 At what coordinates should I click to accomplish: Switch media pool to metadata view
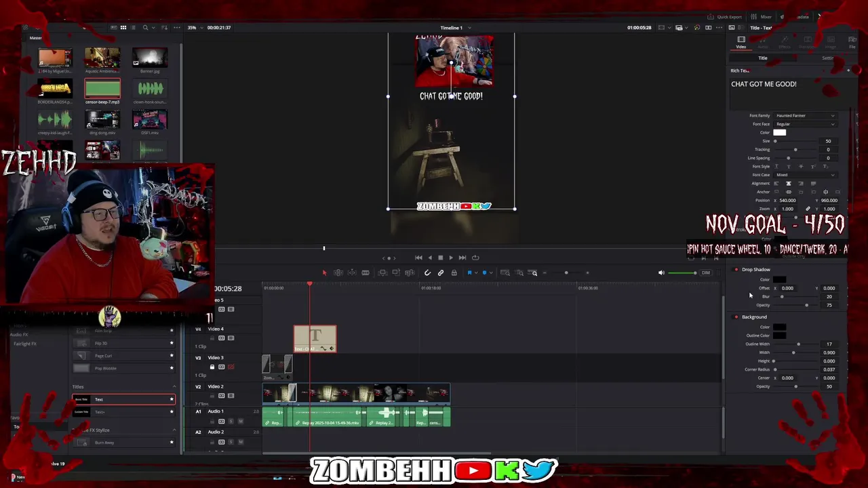pos(113,27)
